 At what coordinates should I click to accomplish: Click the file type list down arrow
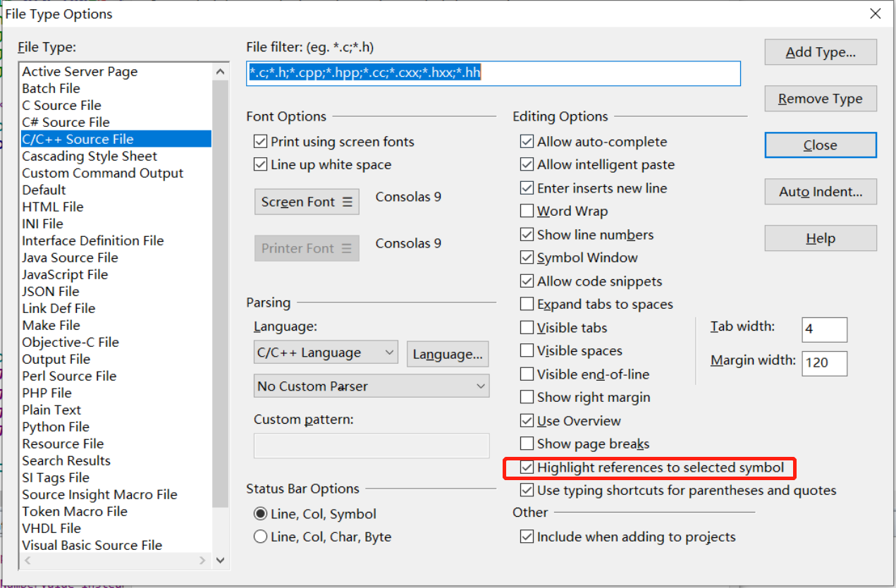click(220, 560)
